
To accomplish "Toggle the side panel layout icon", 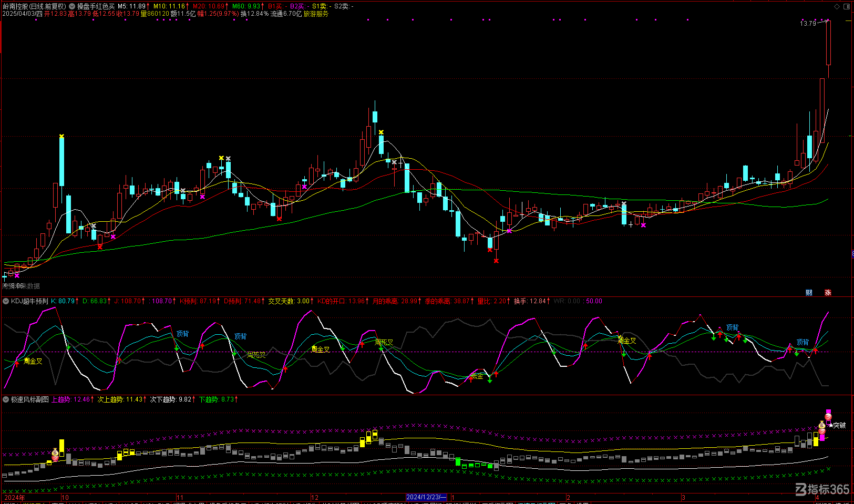I will [847, 6].
